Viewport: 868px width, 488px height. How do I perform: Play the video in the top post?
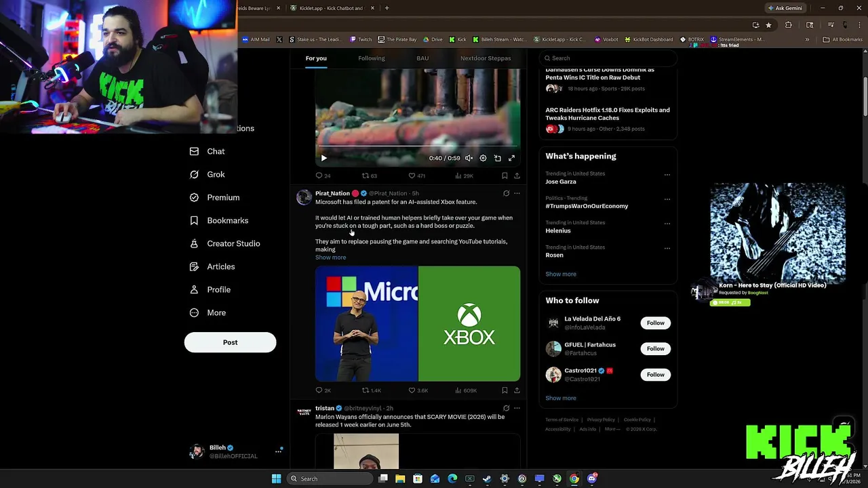point(323,158)
